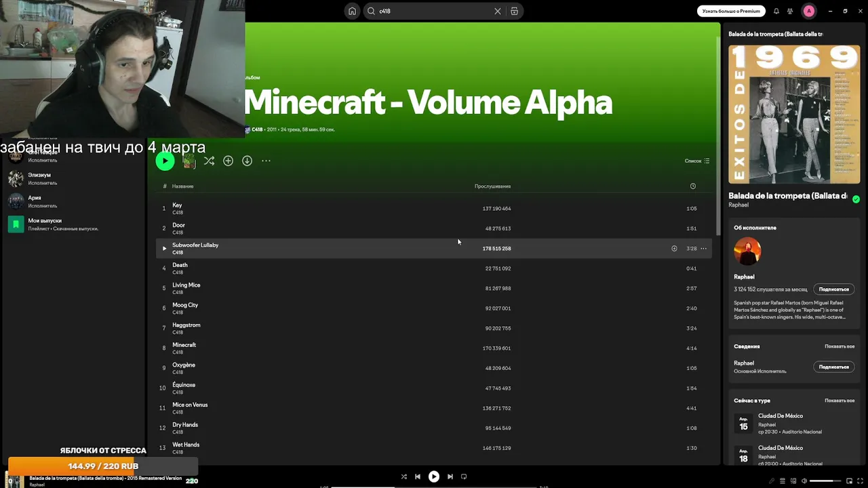Open connect to a device icon
The image size is (868, 488).
tap(793, 481)
